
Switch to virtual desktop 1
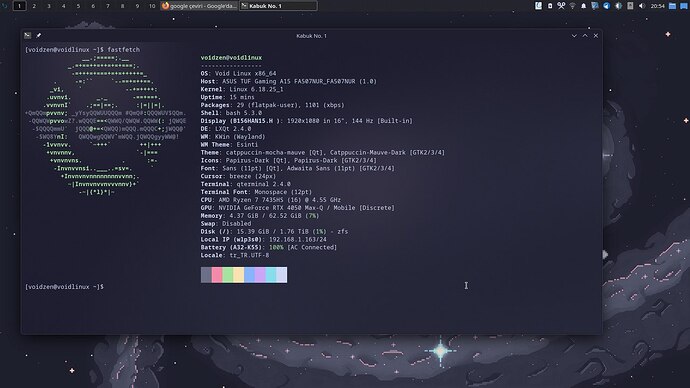coord(19,6)
